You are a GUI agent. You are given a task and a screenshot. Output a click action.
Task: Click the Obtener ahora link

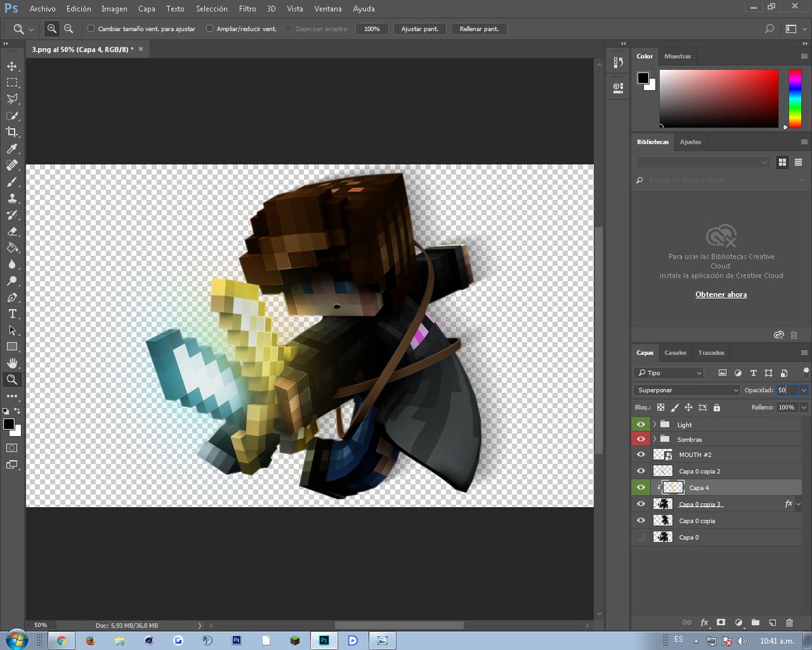pos(721,295)
